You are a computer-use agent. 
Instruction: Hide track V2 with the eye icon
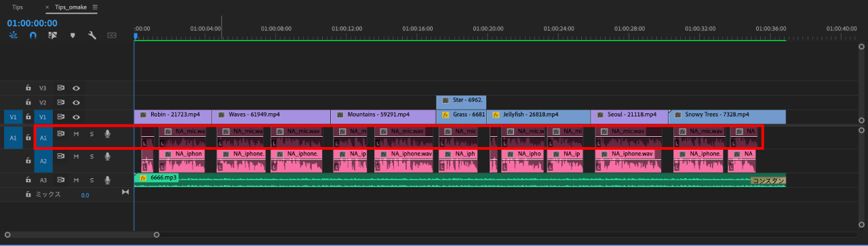pos(77,102)
